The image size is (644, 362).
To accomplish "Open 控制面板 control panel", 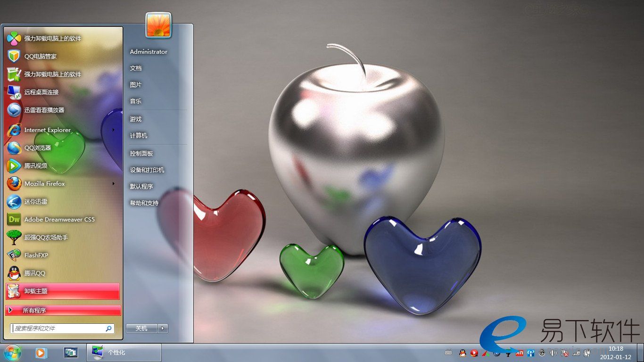I will pos(141,154).
